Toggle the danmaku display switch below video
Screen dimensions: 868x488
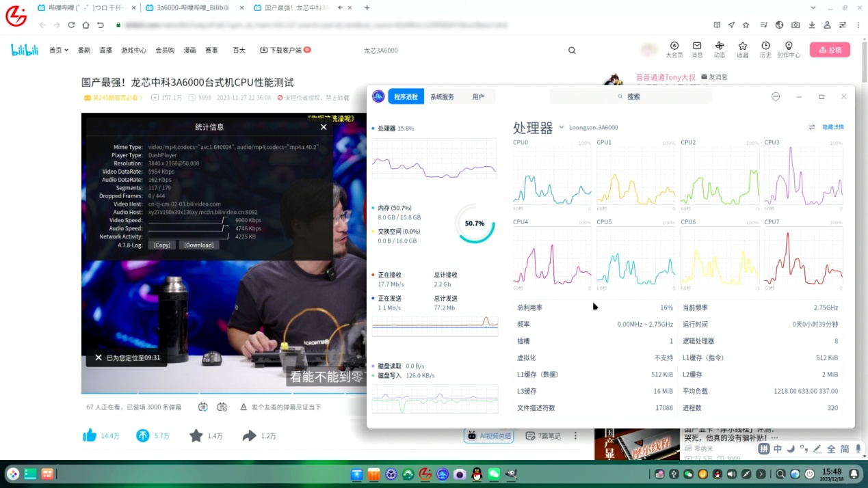tap(203, 407)
